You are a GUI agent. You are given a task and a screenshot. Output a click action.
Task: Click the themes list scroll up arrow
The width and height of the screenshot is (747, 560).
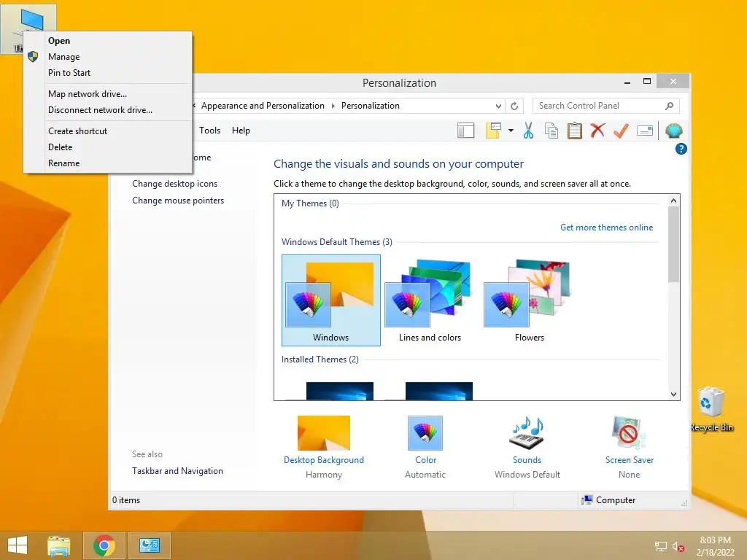coord(673,201)
